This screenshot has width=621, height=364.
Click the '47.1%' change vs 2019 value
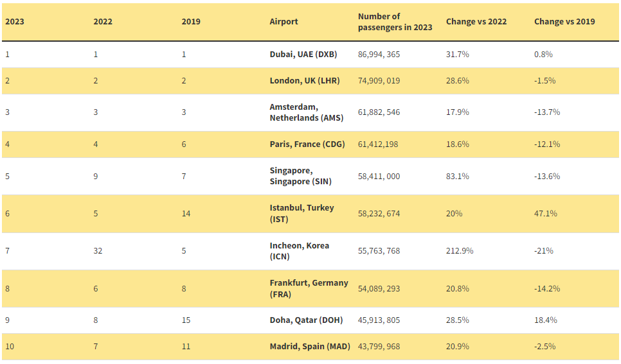[546, 214]
